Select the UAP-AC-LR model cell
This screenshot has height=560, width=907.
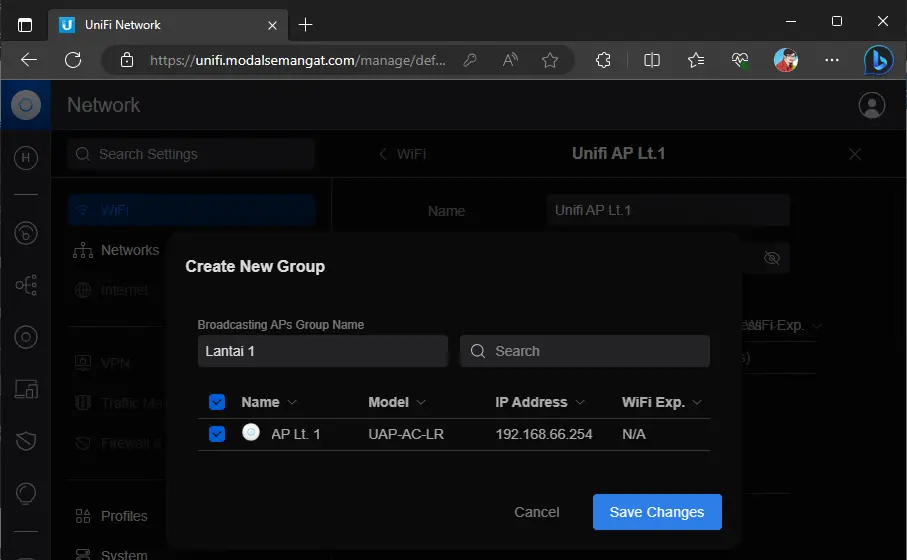click(x=406, y=434)
